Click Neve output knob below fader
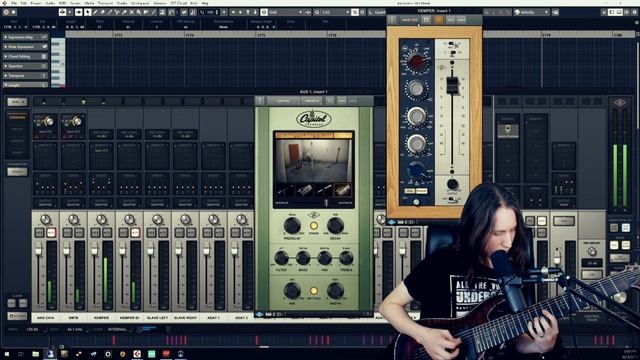Viewport: 640px width, 360px height. (452, 184)
